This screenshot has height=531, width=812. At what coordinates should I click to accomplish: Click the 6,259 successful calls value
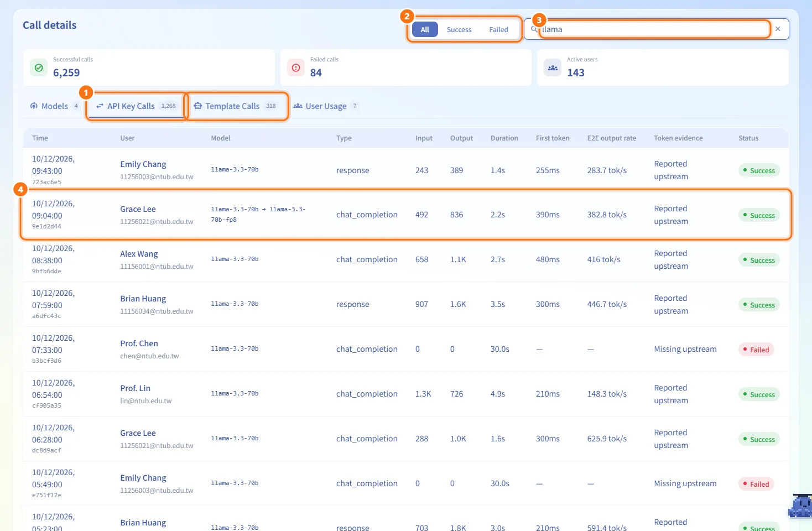(66, 73)
